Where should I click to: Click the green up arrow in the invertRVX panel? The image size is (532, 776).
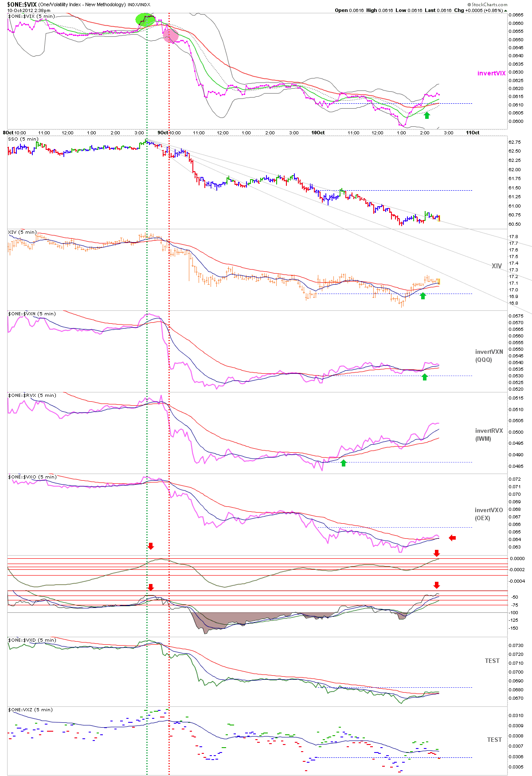point(343,463)
